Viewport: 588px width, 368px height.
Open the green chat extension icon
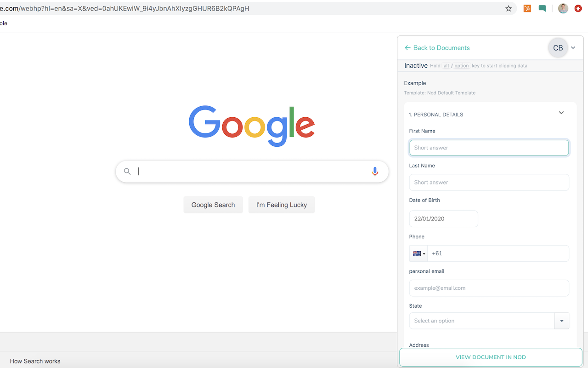point(543,8)
